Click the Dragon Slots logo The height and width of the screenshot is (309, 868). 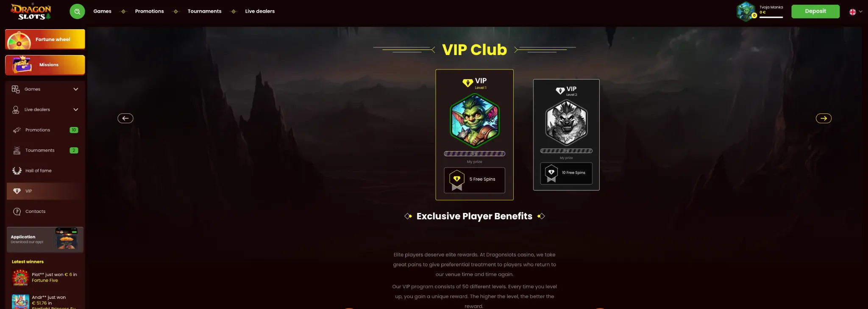pyautogui.click(x=31, y=11)
